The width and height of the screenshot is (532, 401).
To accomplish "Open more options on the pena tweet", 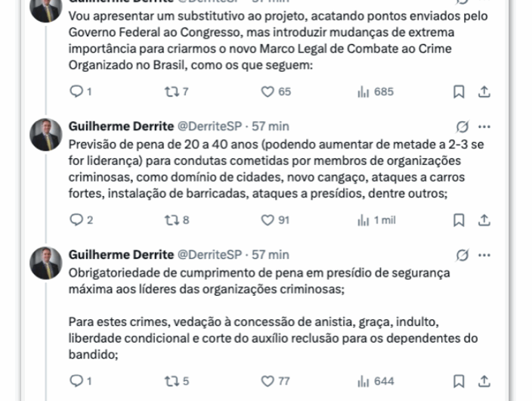I will point(484,126).
